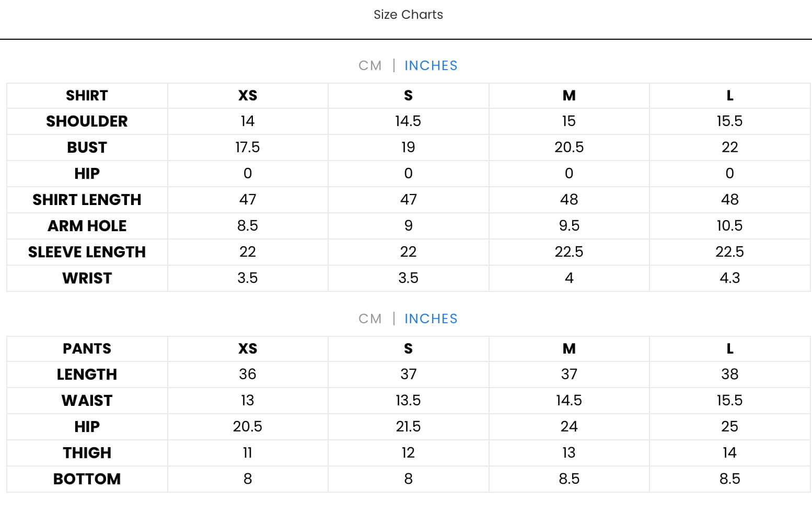Click the BOTTOM row label
Screen dimensions: 812x511
[87, 479]
